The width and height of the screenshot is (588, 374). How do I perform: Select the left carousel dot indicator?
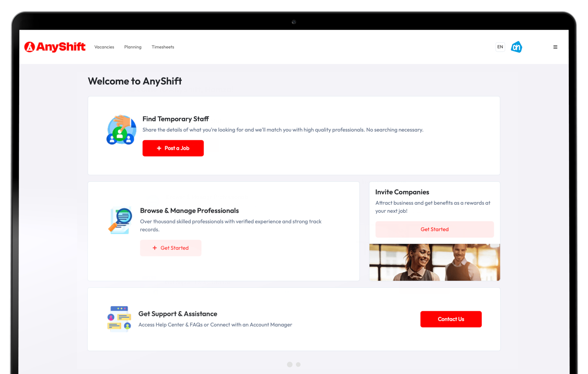pyautogui.click(x=290, y=364)
